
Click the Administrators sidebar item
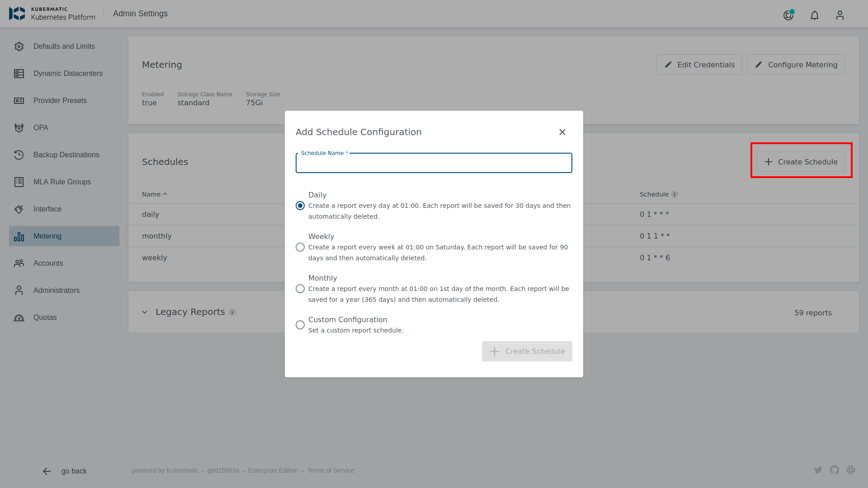click(56, 290)
